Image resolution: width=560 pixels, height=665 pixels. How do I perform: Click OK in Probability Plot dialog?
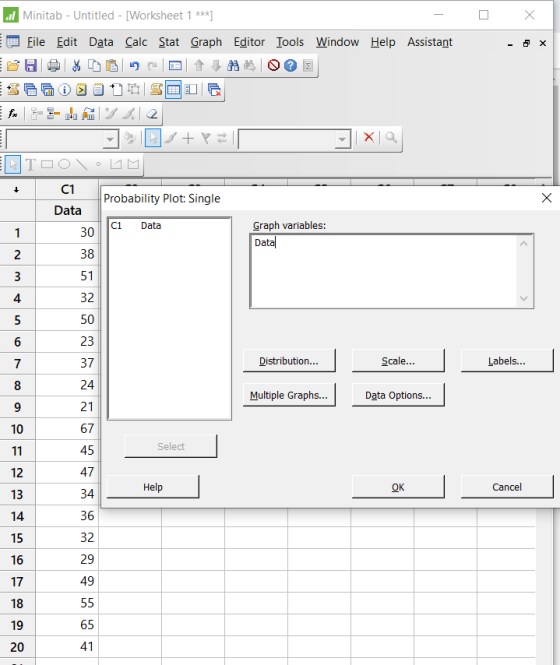[398, 487]
